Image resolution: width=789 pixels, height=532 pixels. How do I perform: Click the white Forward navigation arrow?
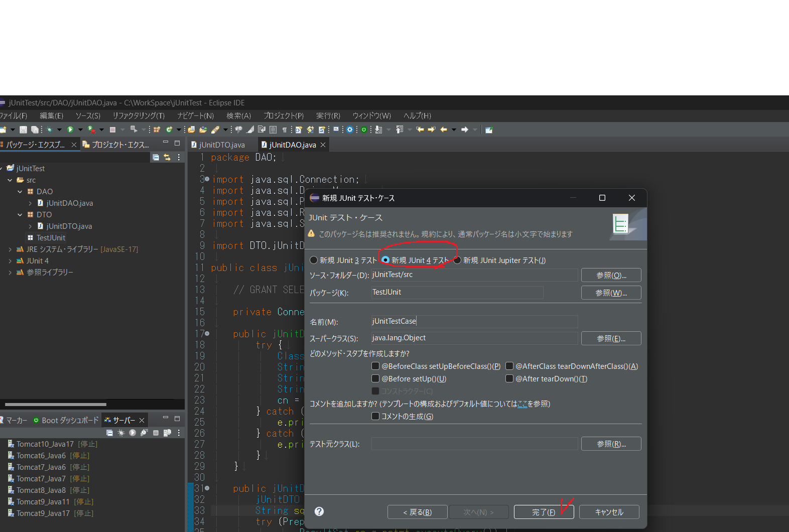point(465,129)
